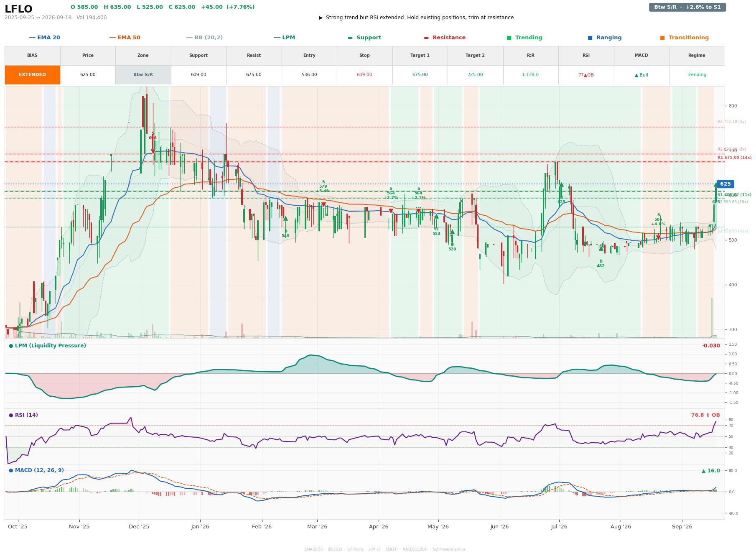Click the 675.00 value under the Resist header
Screen dimensions: 756x556
254,75
